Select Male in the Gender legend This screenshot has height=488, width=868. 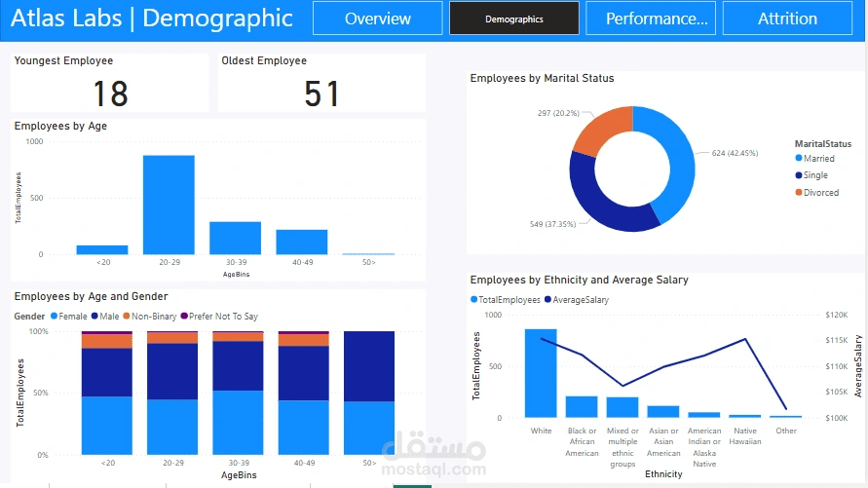point(105,317)
